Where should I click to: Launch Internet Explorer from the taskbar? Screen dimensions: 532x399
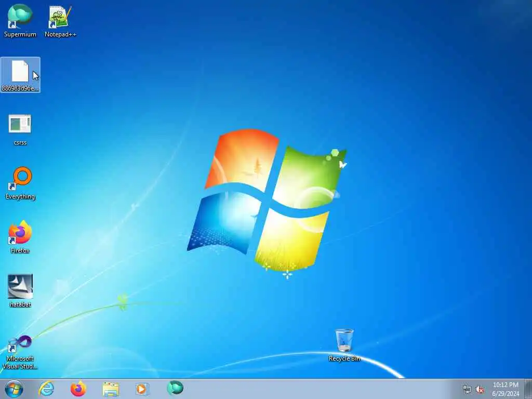point(46,389)
